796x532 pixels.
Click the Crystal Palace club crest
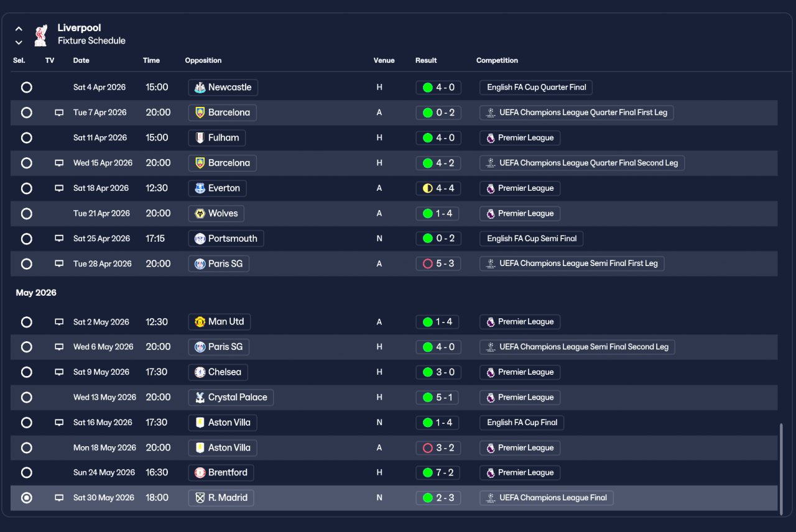[x=200, y=397]
